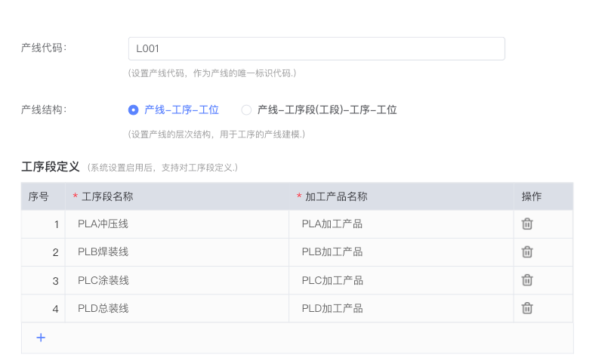The image size is (611, 364).
Task: Click the PLD总装线 name cell
Action: pos(177,308)
